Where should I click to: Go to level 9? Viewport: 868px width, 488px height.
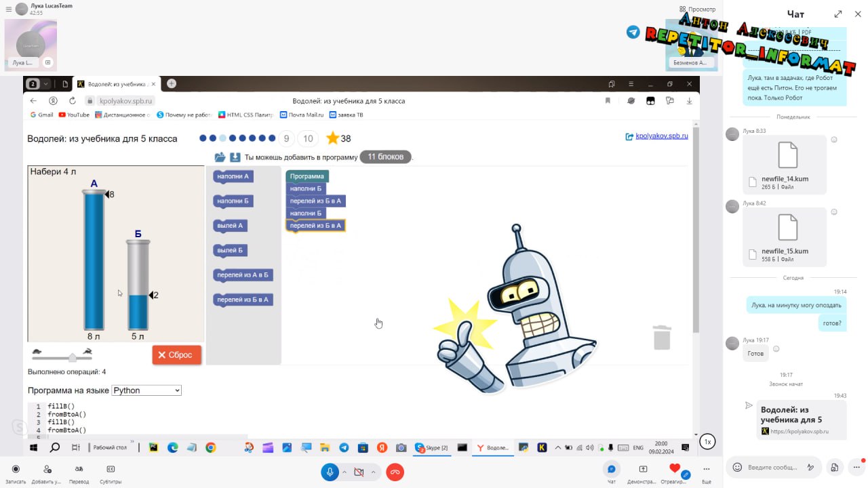[286, 138]
